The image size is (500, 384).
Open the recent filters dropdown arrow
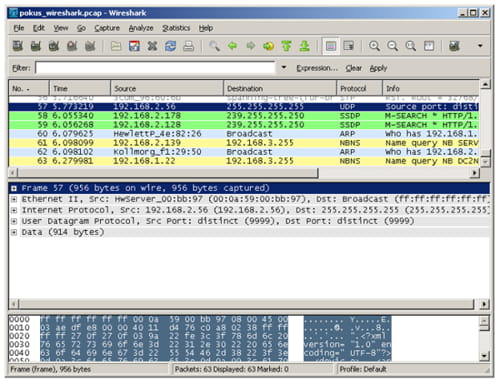(284, 68)
